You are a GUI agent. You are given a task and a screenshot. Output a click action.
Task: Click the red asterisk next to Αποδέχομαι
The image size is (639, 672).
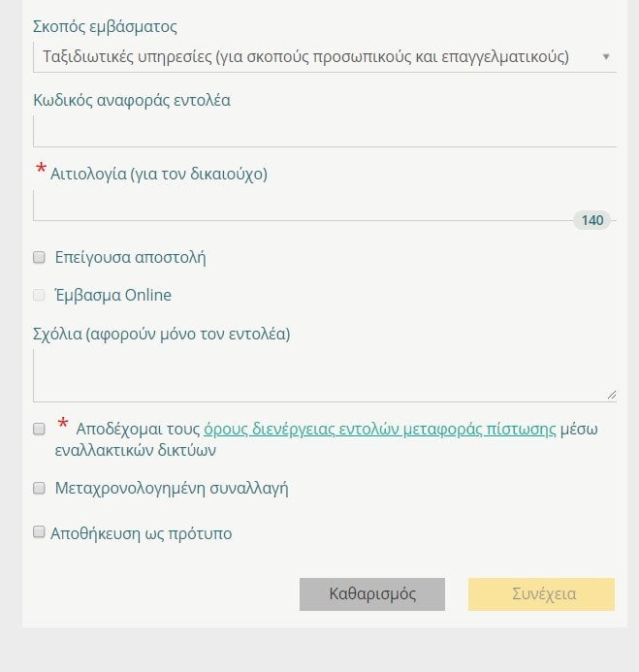click(x=63, y=424)
